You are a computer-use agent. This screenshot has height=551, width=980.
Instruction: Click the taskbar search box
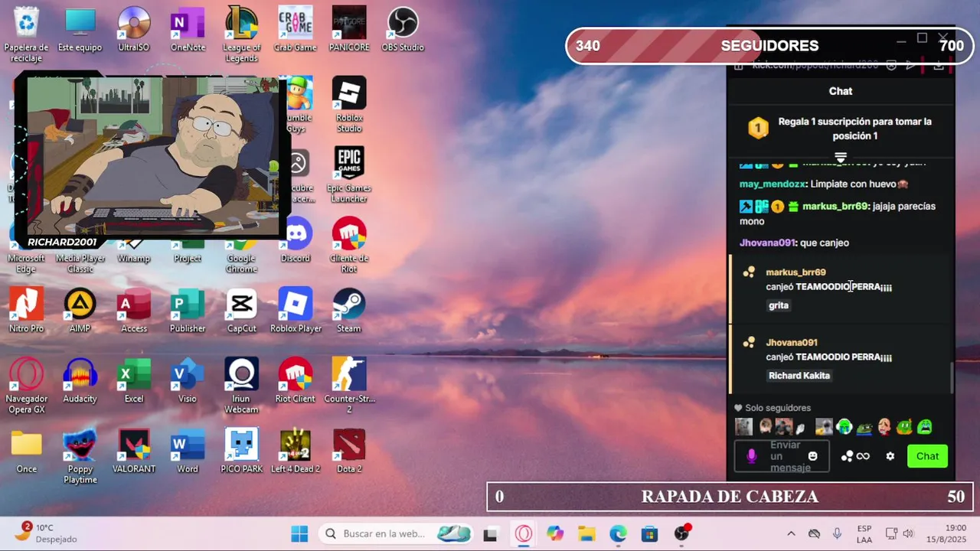[x=395, y=533]
